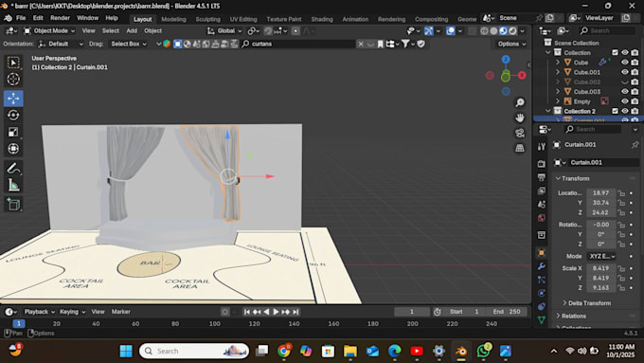Open the viewport Add menu
Screen dimensions: 644x363
132,31
